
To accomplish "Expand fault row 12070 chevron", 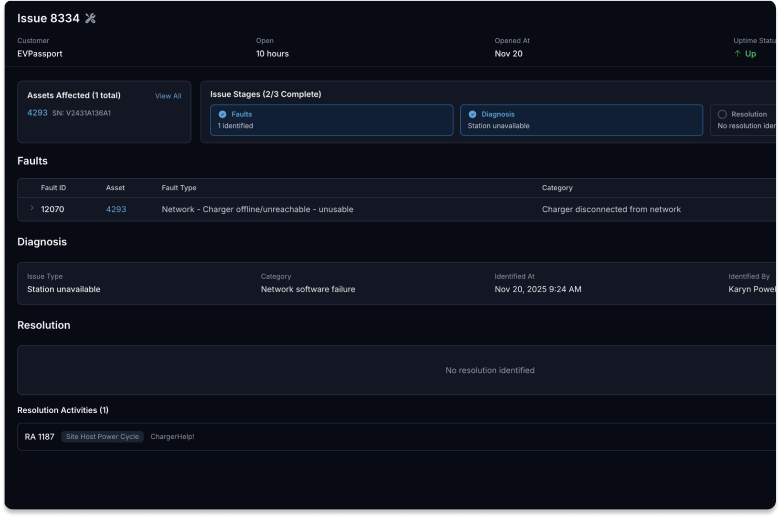I will click(32, 209).
